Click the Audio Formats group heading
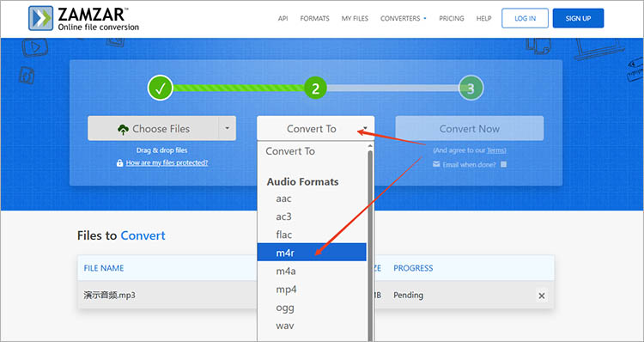 303,181
